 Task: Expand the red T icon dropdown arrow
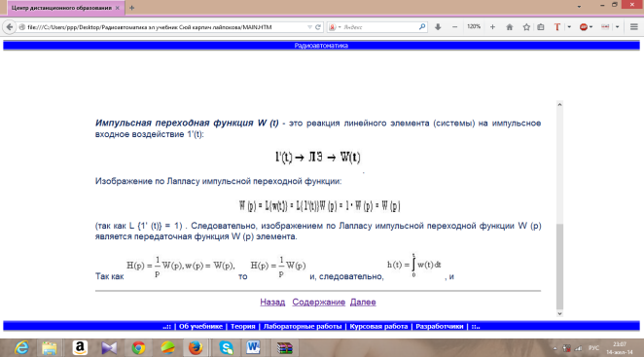[x=569, y=27]
